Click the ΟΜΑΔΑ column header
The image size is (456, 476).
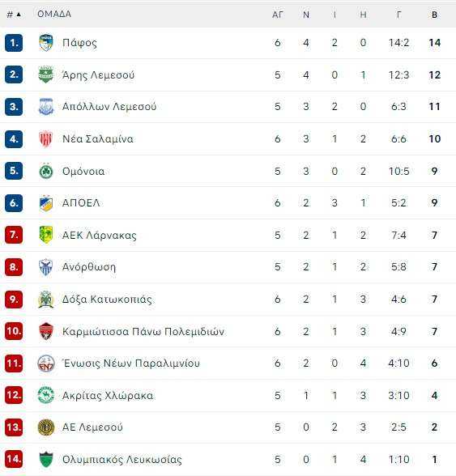pos(54,14)
